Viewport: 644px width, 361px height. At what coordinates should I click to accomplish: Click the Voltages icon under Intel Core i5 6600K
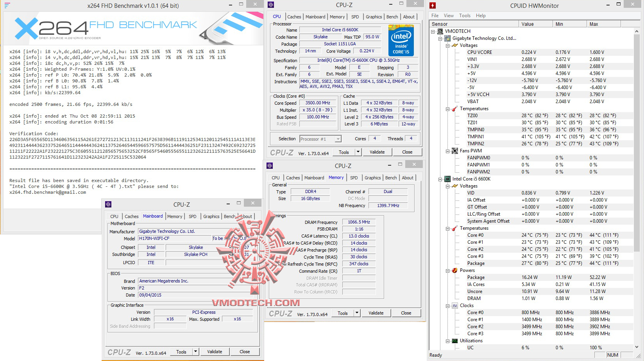[x=455, y=186]
